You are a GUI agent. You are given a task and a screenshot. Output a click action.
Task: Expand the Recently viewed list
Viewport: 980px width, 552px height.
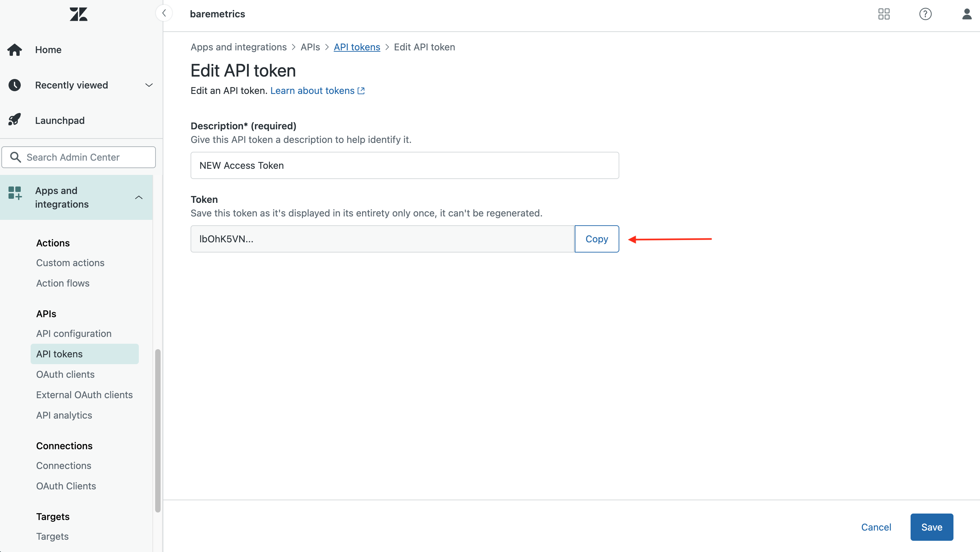(149, 85)
